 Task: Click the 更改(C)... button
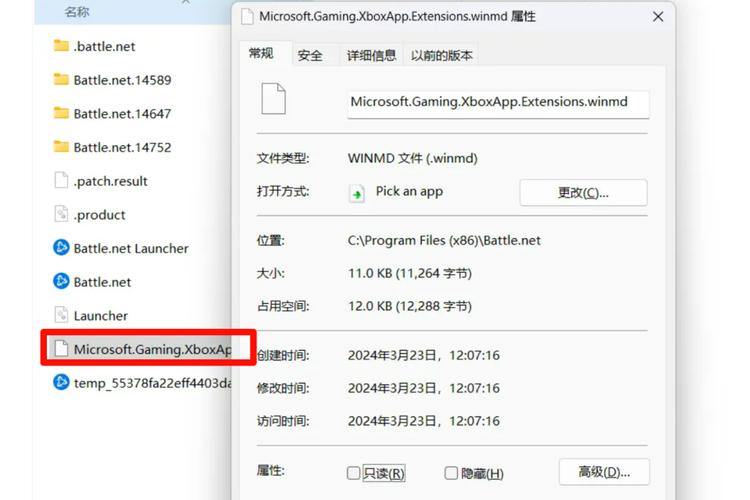(583, 193)
